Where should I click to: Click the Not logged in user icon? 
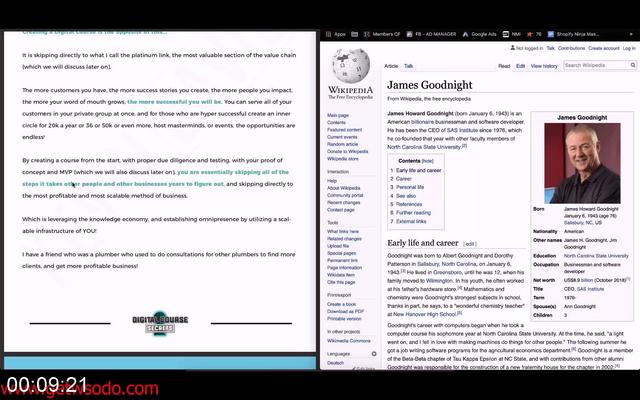(513, 48)
